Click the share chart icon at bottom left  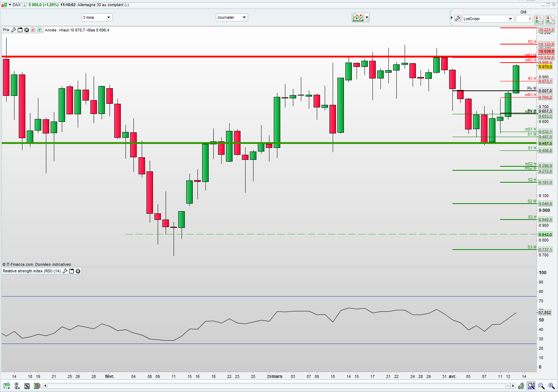[x=7, y=386]
